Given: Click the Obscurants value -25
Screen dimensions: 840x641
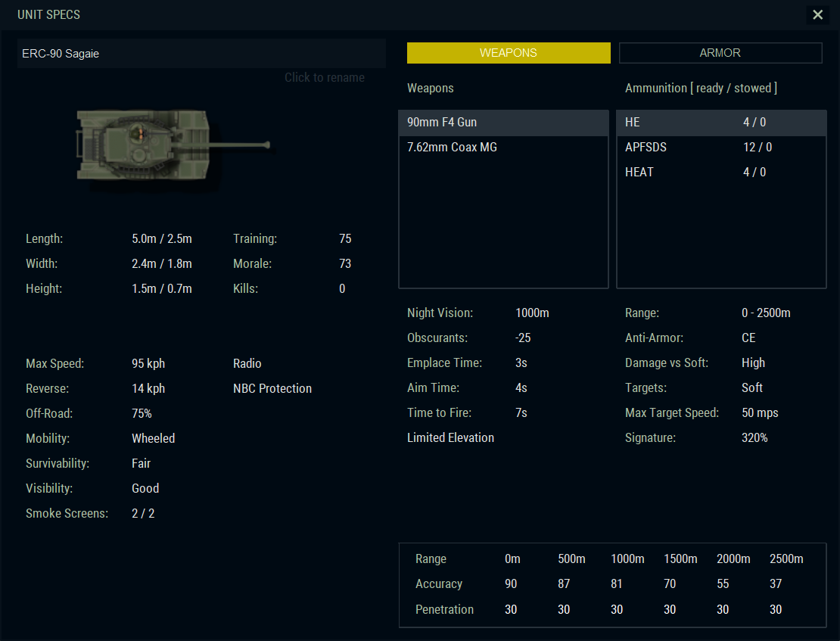Looking at the screenshot, I should 523,338.
